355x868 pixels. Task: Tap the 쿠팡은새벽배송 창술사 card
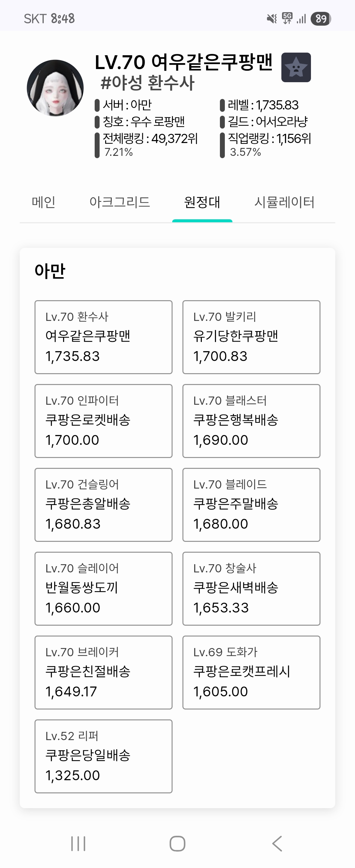(x=251, y=589)
